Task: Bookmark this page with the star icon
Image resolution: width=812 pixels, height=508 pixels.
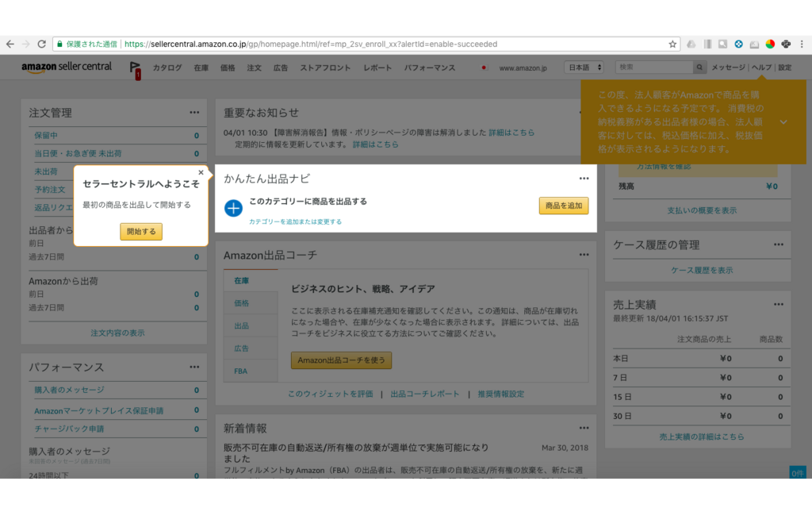Action: [672, 44]
